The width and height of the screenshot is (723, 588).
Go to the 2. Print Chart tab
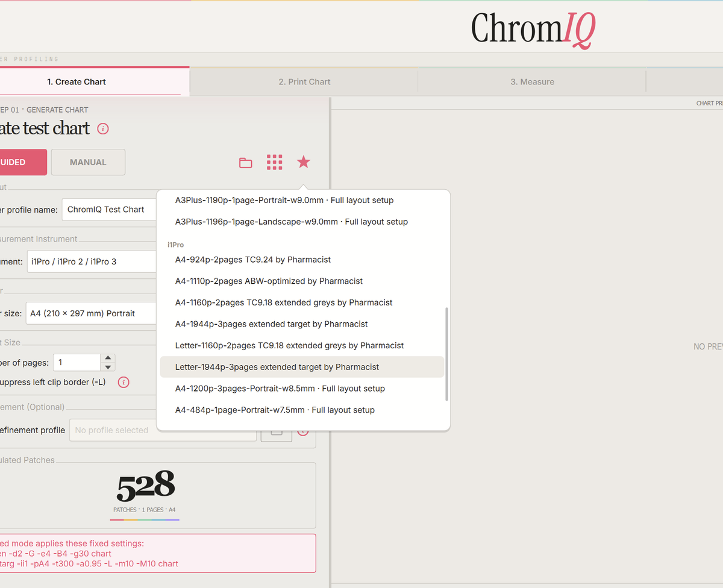304,81
